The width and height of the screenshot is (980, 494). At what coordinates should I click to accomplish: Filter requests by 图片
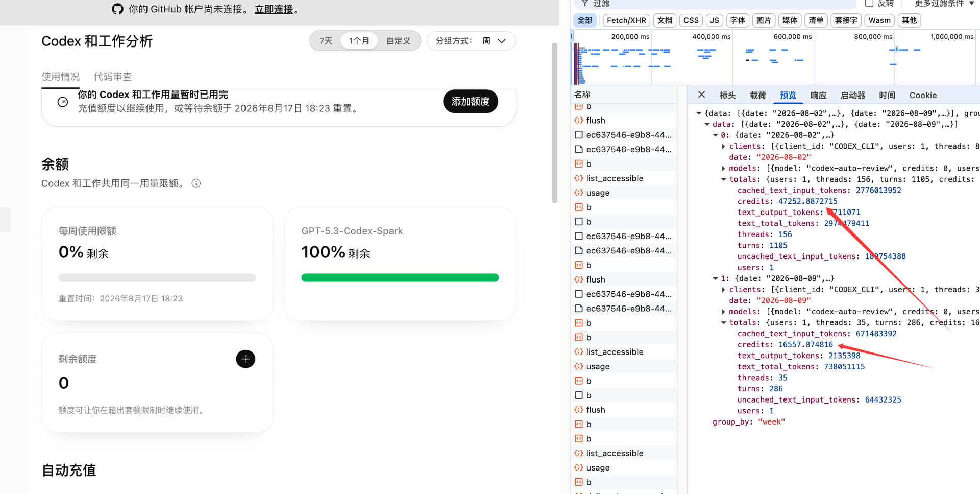coord(764,20)
